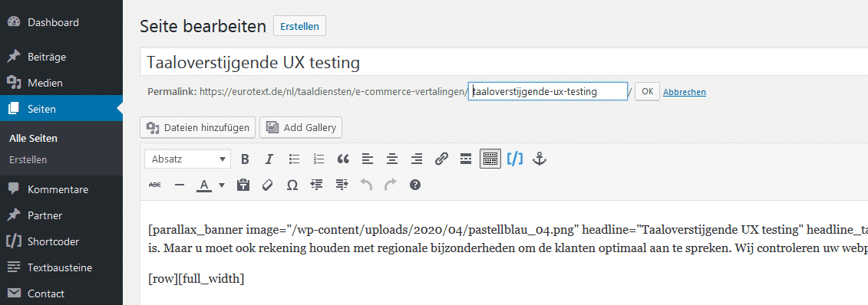
Task: Insert a numbered list
Action: (x=318, y=159)
